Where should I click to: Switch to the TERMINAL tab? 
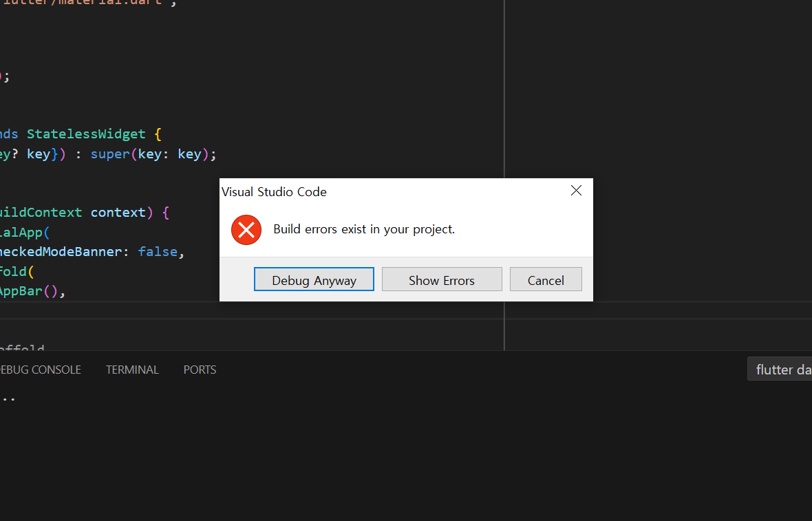[132, 370]
